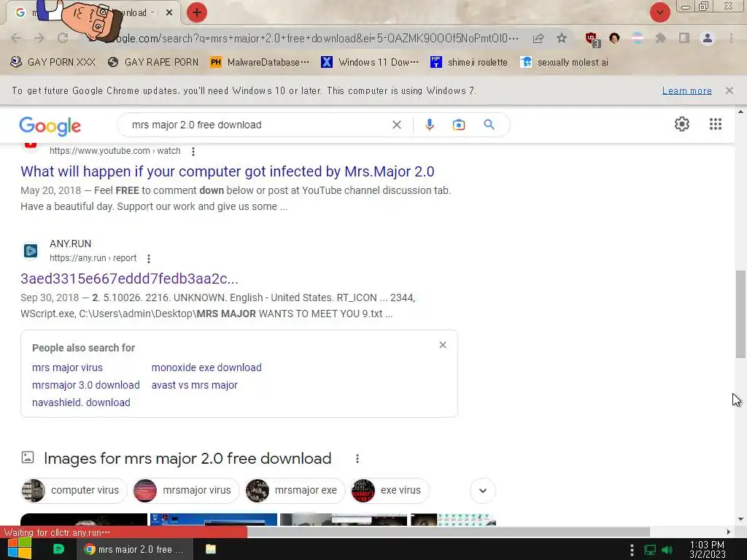Open options for ANY.RUN result

[149, 259]
